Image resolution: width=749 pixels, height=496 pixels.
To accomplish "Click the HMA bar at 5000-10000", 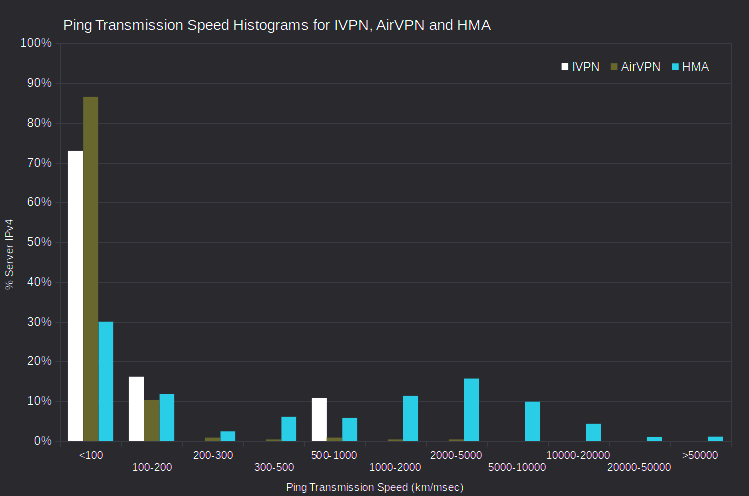I will click(533, 421).
